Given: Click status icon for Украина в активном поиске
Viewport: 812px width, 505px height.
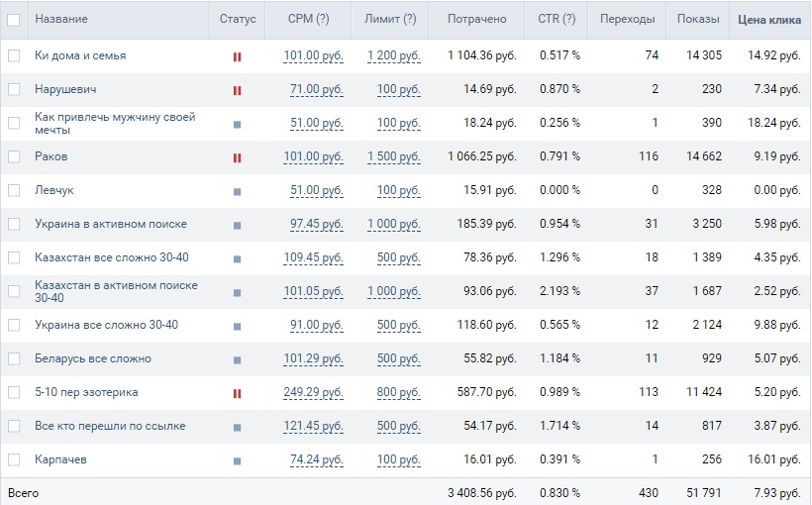Looking at the screenshot, I should click(237, 225).
